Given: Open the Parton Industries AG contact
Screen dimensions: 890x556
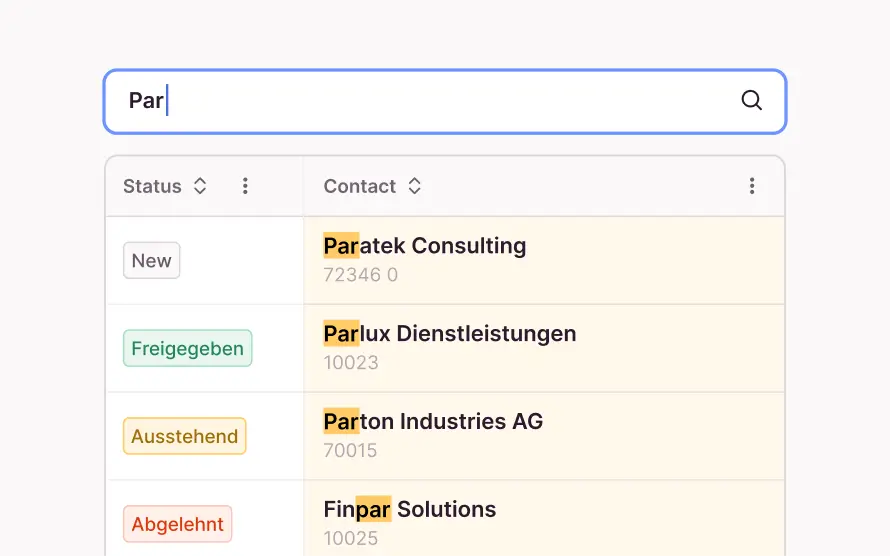Looking at the screenshot, I should click(x=433, y=422).
